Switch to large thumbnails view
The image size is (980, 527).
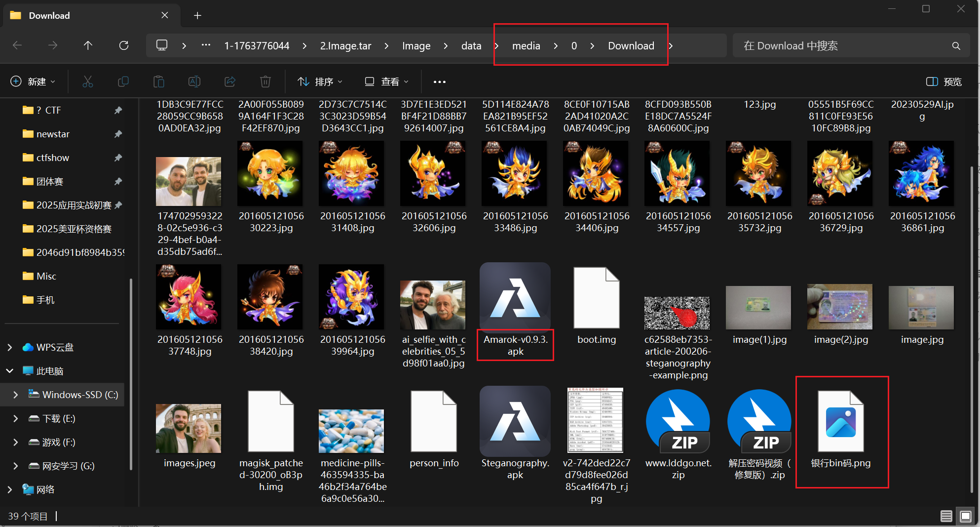(965, 516)
